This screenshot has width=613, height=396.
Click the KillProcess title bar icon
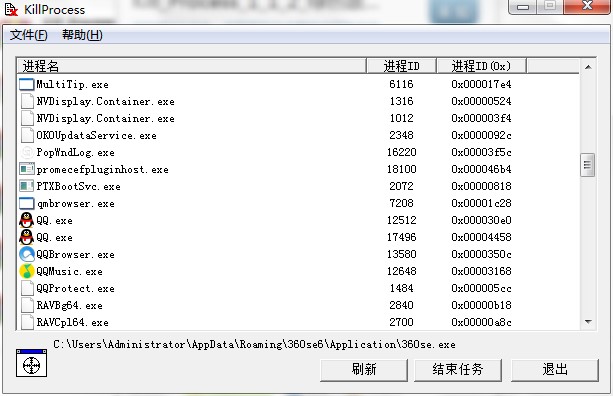click(x=11, y=9)
